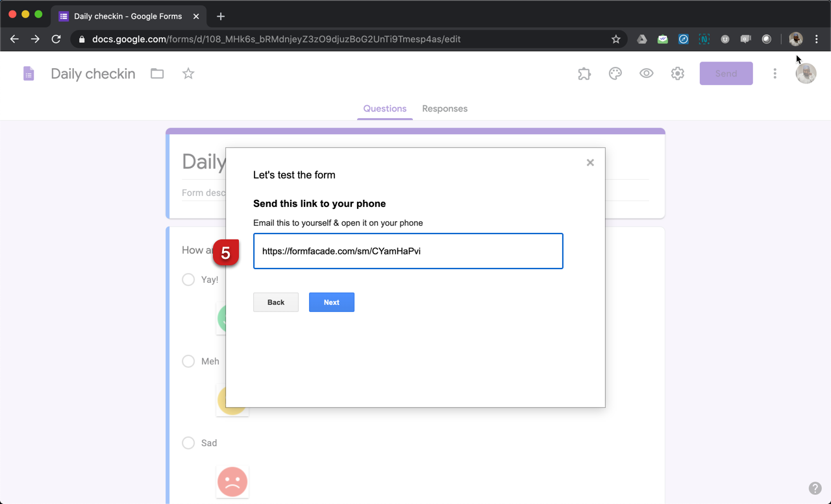This screenshot has height=504, width=831.
Task: Switch to the Questions tab
Action: click(x=384, y=108)
